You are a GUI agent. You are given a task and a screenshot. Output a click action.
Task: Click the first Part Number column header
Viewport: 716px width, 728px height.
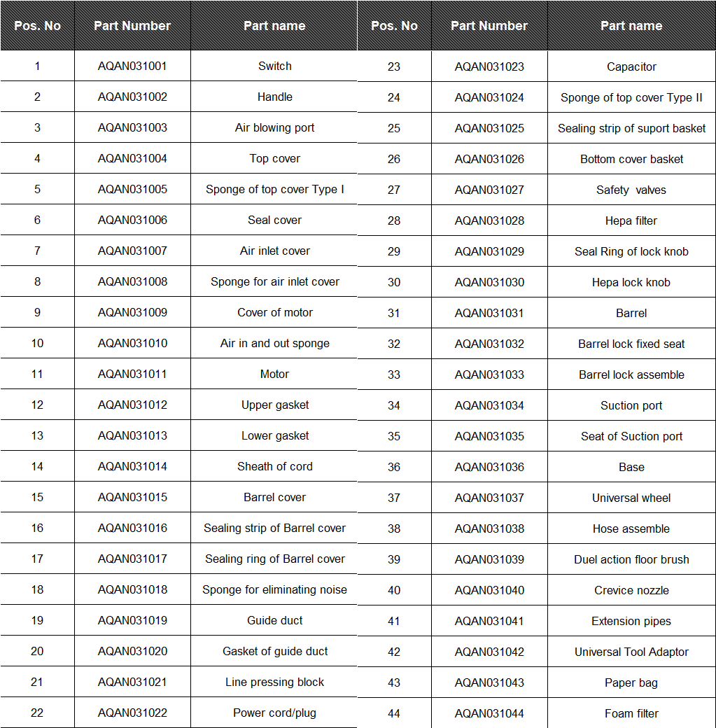click(132, 25)
